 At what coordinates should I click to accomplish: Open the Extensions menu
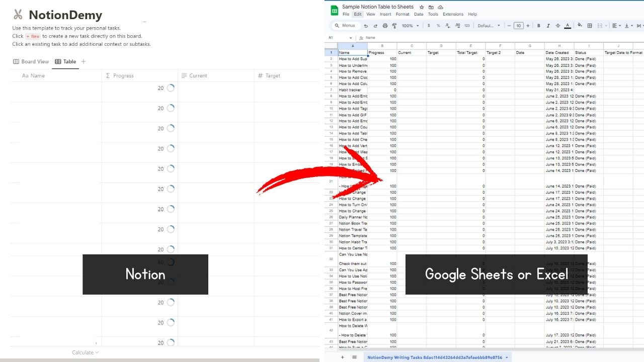[453, 14]
